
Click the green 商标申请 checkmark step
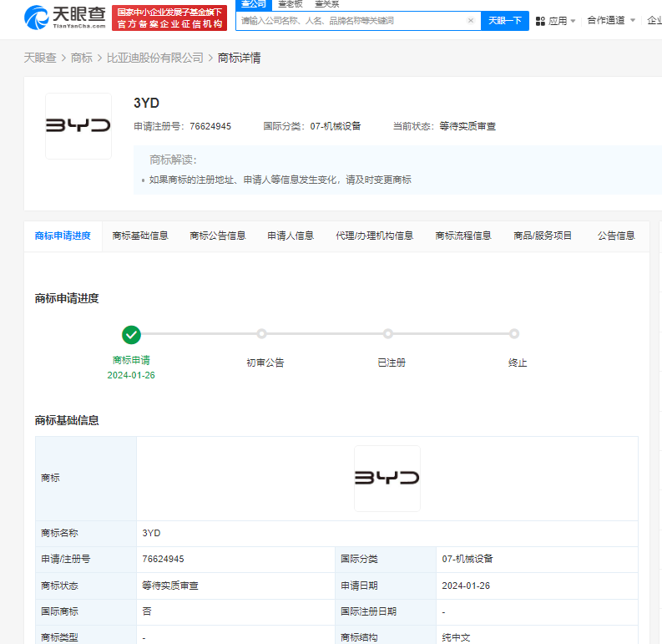pyautogui.click(x=131, y=335)
